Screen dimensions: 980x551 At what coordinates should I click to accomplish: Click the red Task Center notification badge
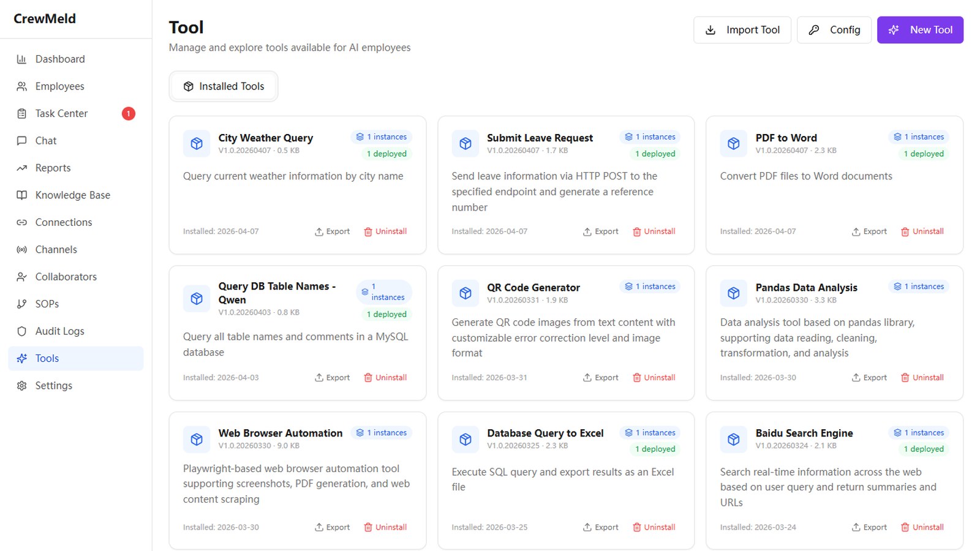[129, 113]
